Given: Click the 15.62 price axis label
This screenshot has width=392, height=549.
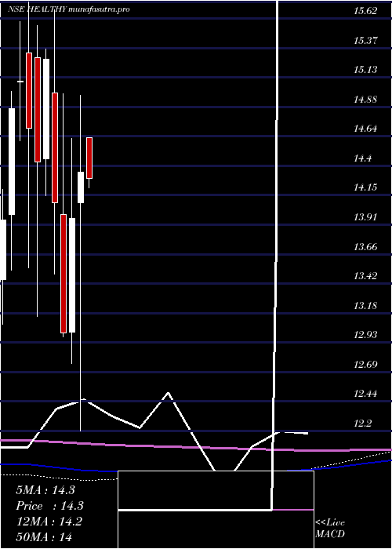Looking at the screenshot, I should click(365, 11).
